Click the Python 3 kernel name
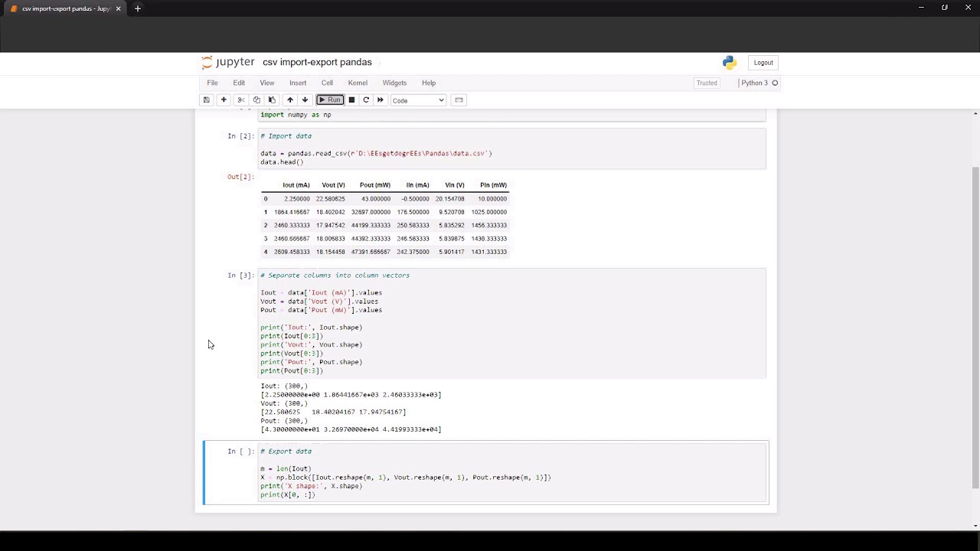Viewport: 980px width, 551px height. [754, 83]
